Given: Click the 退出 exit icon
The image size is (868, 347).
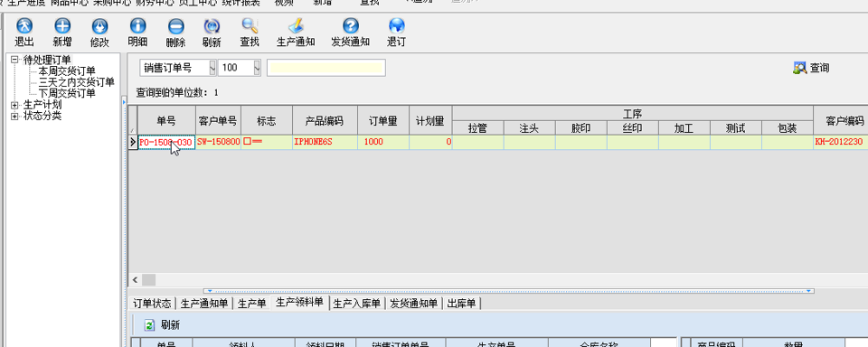Looking at the screenshot, I should tap(24, 26).
